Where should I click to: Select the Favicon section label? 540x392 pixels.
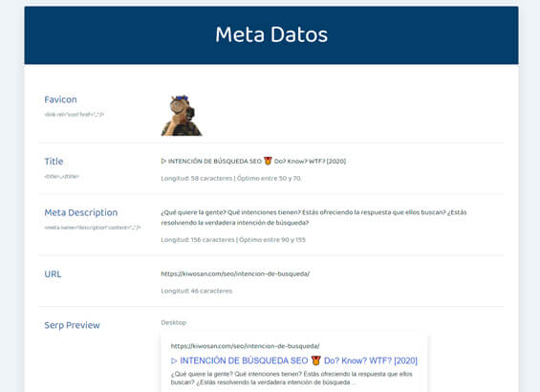tap(60, 99)
